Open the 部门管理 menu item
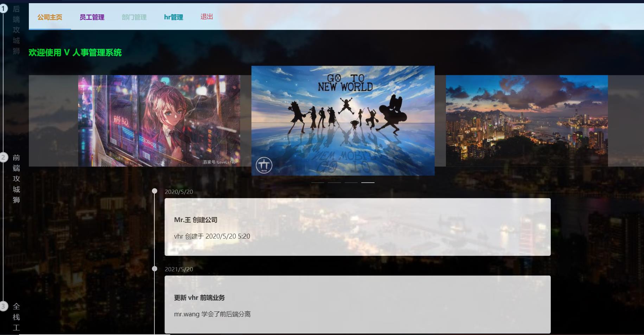 pos(134,17)
